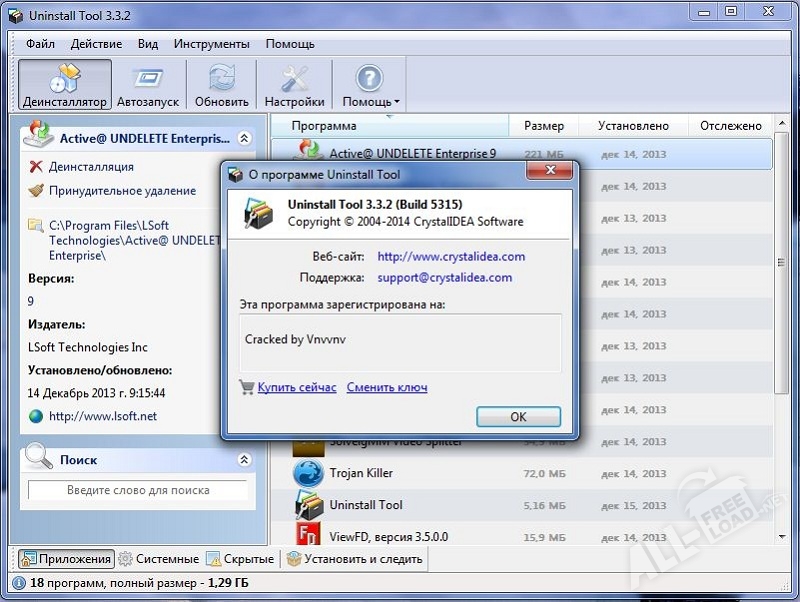Click the Trojan Killer program icon
This screenshot has width=800, height=602.
[x=308, y=473]
